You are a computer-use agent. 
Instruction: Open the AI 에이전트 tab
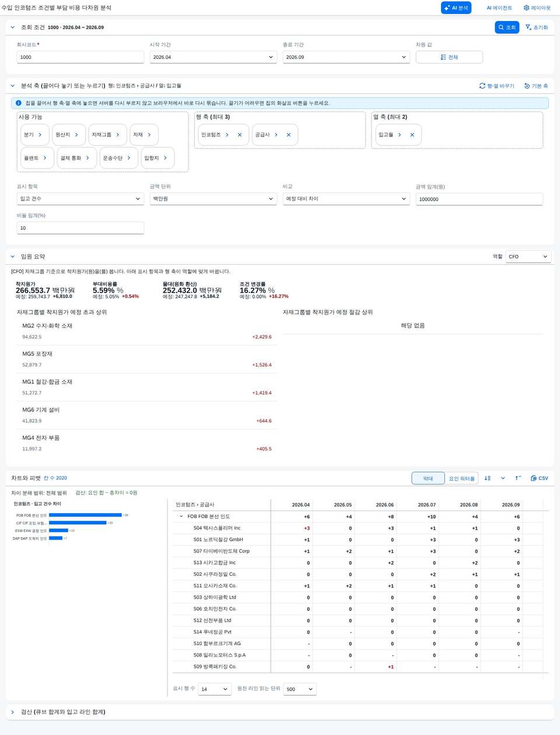(x=499, y=8)
